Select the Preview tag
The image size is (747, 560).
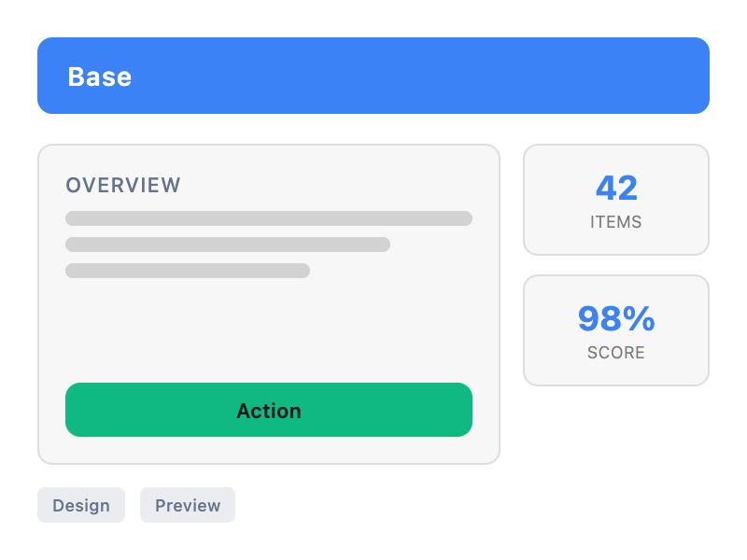pyautogui.click(x=188, y=505)
